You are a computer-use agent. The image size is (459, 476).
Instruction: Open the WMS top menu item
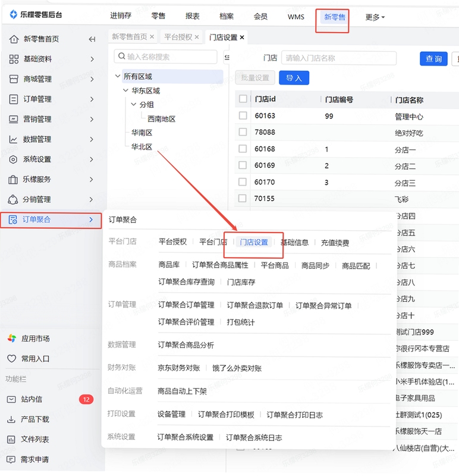[x=295, y=17]
